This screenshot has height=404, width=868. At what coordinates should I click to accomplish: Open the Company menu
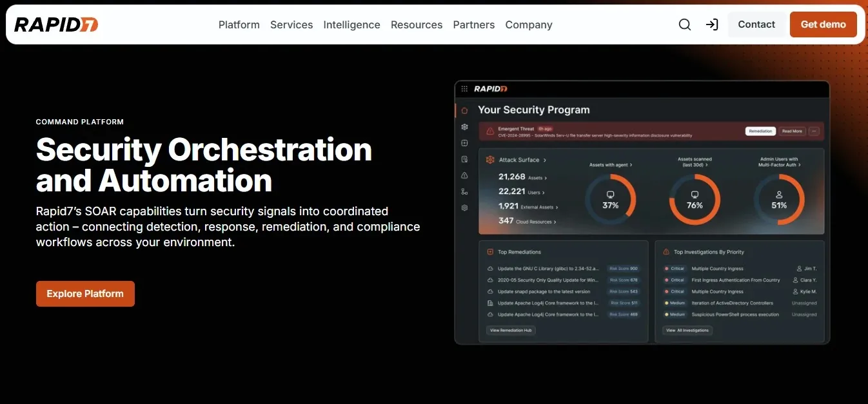(529, 24)
